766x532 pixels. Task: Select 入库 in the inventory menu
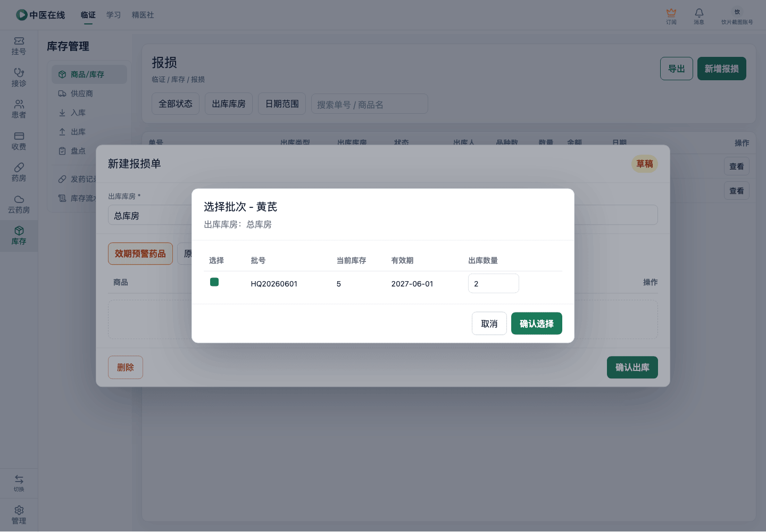[89, 113]
